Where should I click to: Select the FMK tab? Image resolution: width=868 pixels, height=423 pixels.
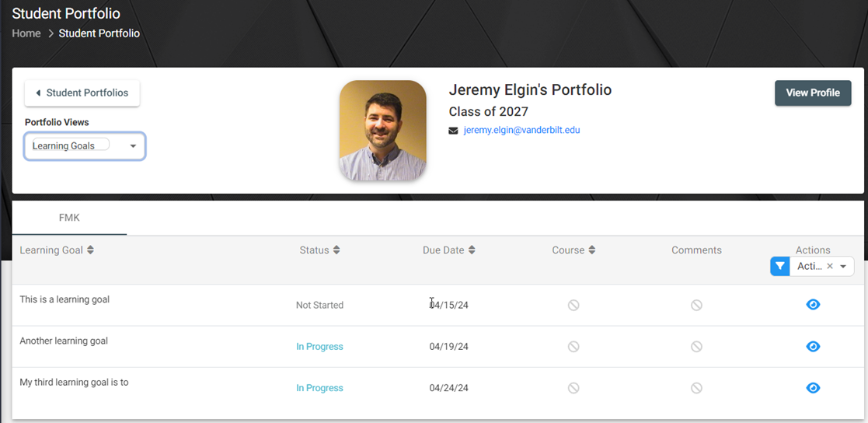(69, 218)
